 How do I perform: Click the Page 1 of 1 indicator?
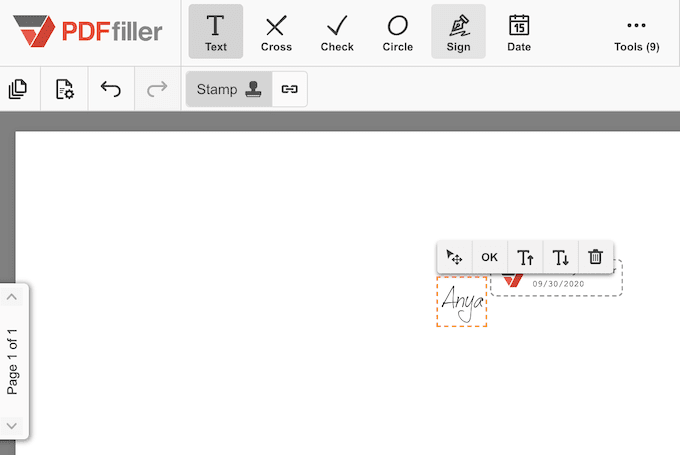[x=12, y=361]
